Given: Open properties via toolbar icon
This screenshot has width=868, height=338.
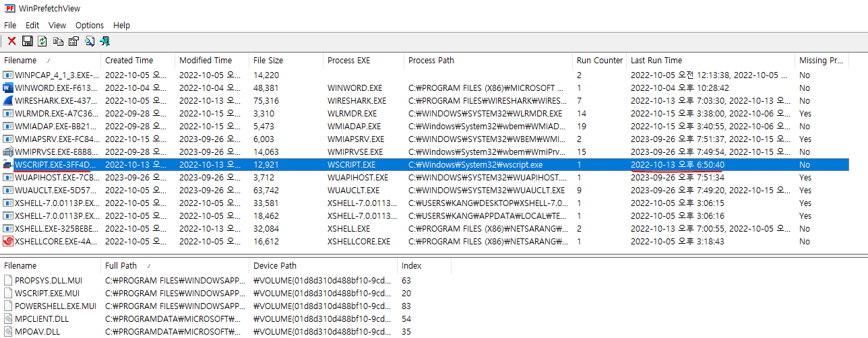Looking at the screenshot, I should pos(73,41).
